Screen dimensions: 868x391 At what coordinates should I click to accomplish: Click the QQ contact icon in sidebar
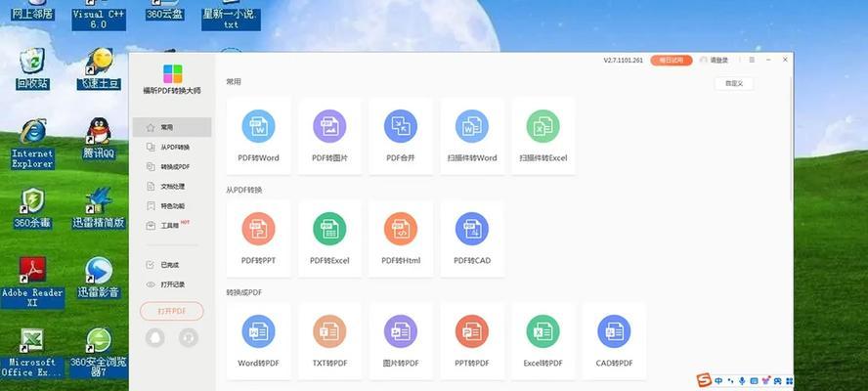click(155, 338)
